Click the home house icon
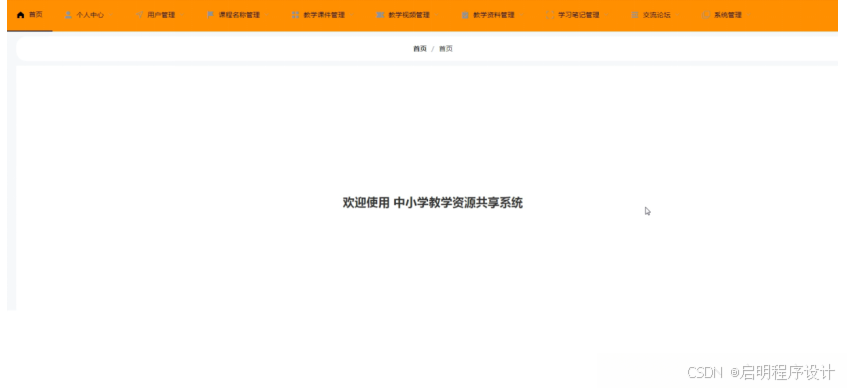The width and height of the screenshot is (847, 388). point(21,15)
